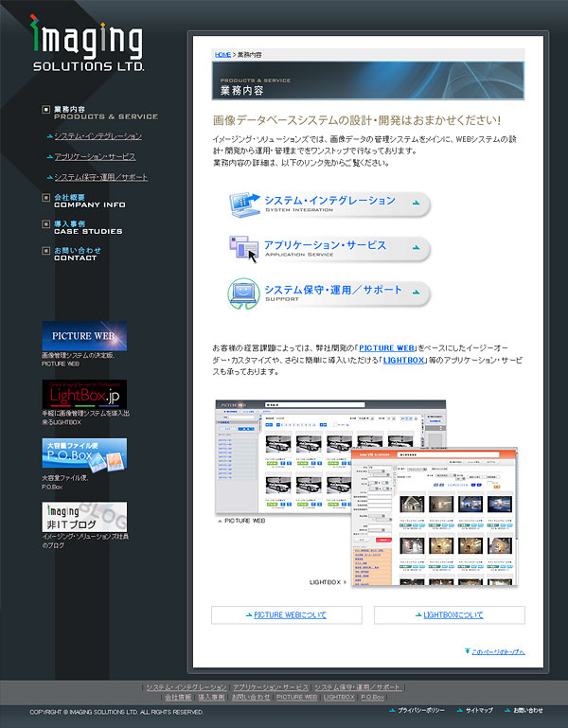The height and width of the screenshot is (728, 568).
Task: Select the Company Info menu item
Action: tap(89, 201)
